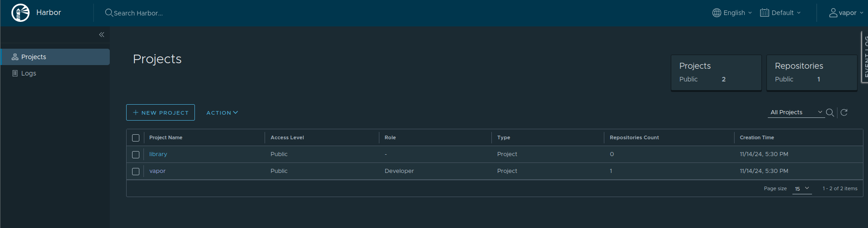Click repositories count 1 in vapor row
Screen dimensions: 868x228
point(611,171)
